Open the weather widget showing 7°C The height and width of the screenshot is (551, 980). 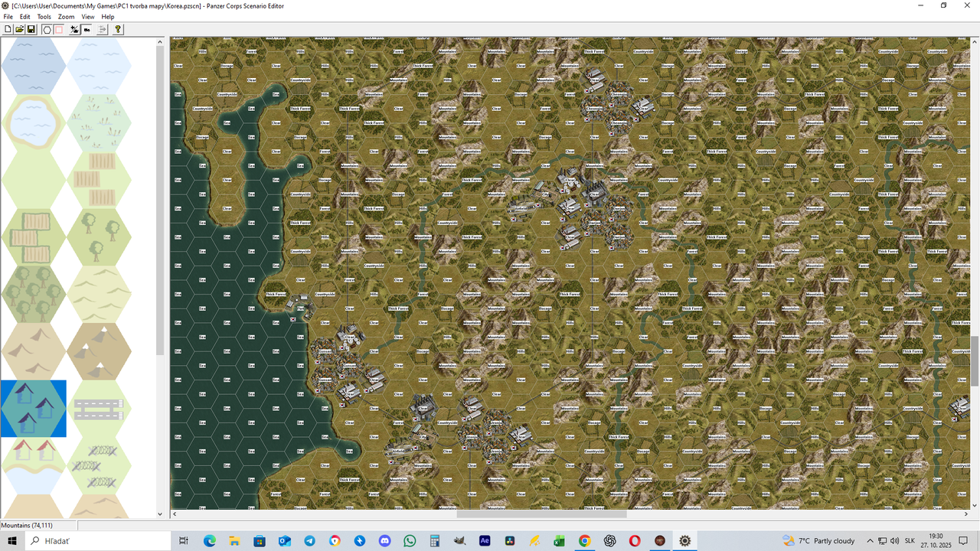coord(818,540)
